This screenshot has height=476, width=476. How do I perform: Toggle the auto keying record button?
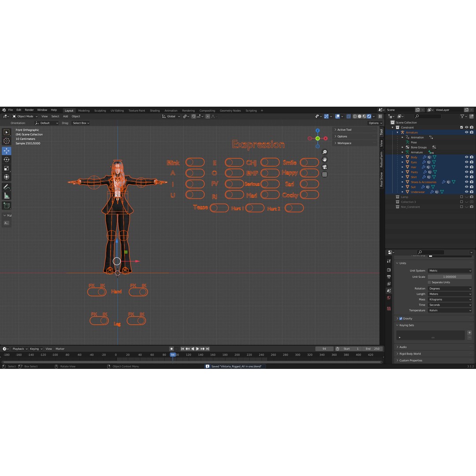171,349
